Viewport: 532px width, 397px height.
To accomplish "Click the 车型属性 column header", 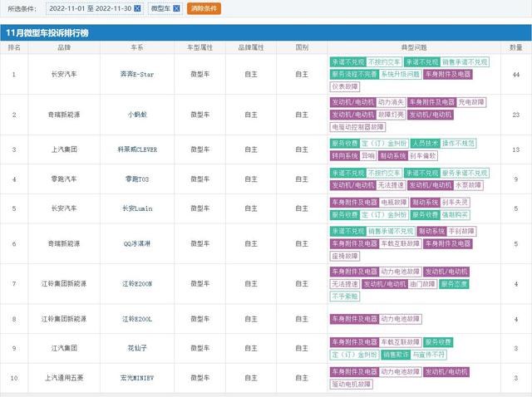I will click(199, 47).
